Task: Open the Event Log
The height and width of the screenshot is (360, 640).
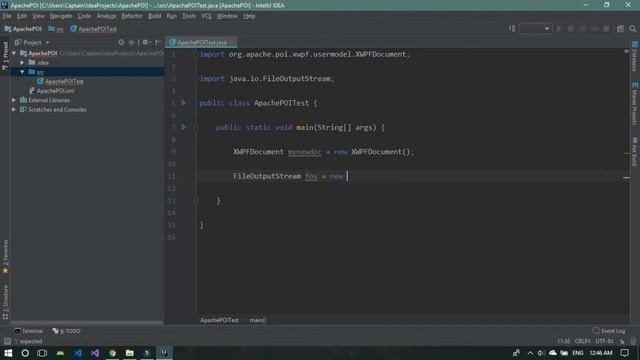Action: pos(609,331)
